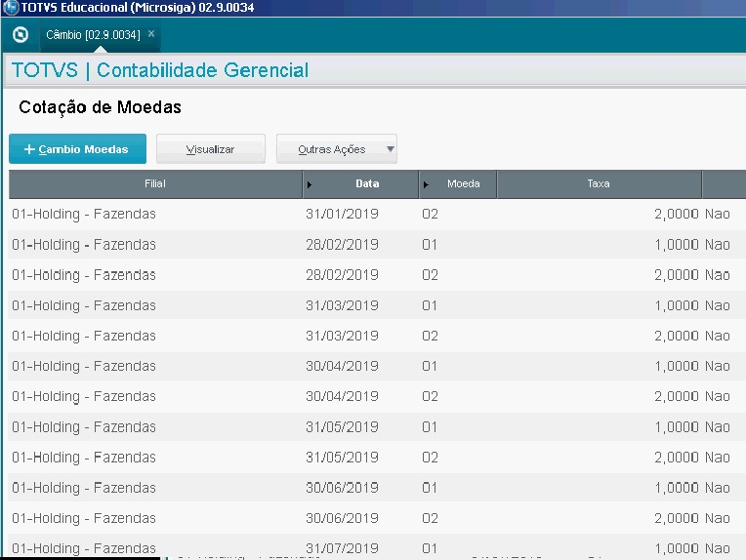This screenshot has width=746, height=560.
Task: Select 31/05/2019 row with Moeda 02
Action: 377,458
